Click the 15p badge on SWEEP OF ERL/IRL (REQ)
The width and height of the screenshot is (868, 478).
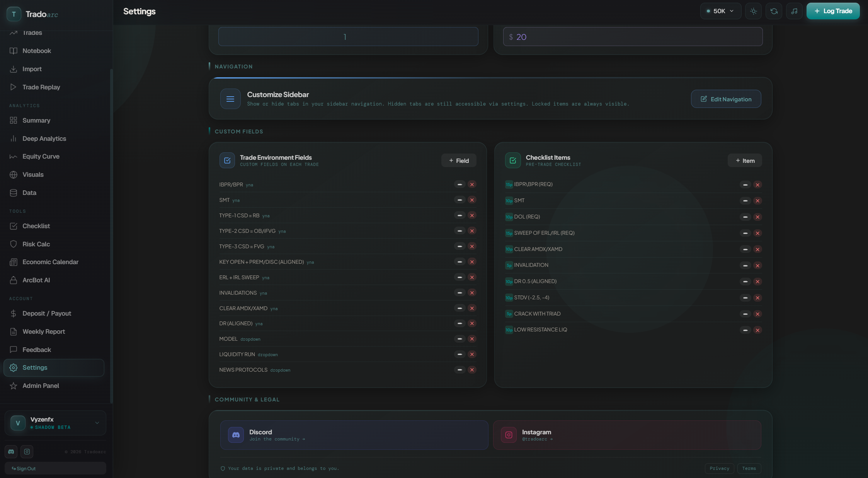(x=509, y=233)
